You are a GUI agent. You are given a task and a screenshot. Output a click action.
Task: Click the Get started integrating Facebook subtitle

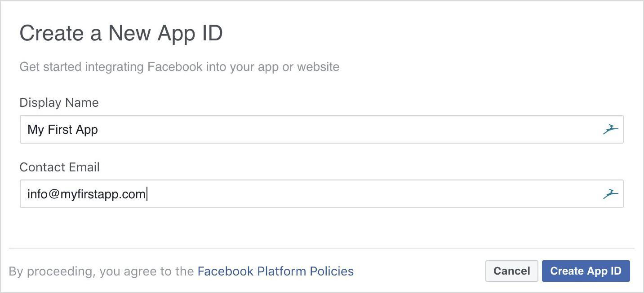(179, 67)
